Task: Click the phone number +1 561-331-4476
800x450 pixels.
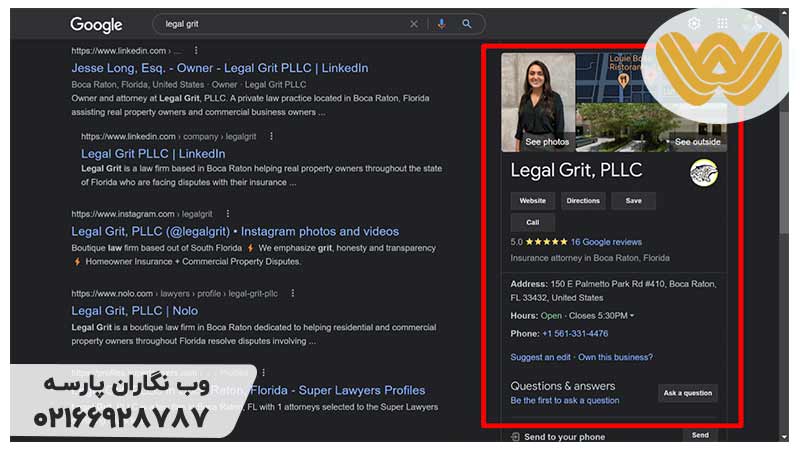Action: (x=575, y=334)
